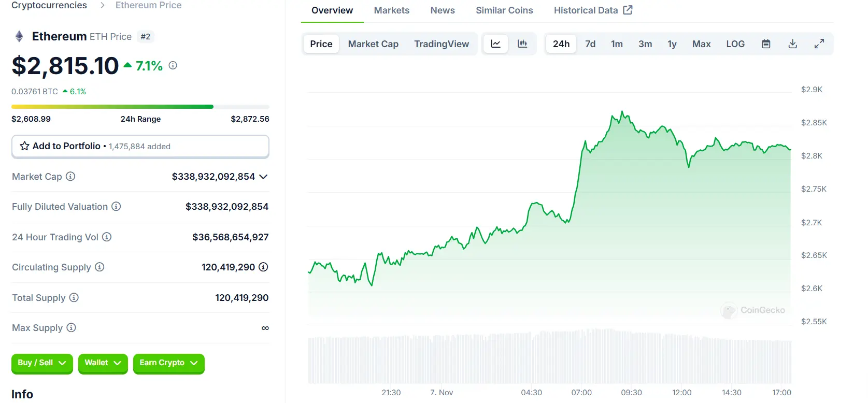Switch chart to TradingView mode
The width and height of the screenshot is (868, 403).
click(x=442, y=44)
